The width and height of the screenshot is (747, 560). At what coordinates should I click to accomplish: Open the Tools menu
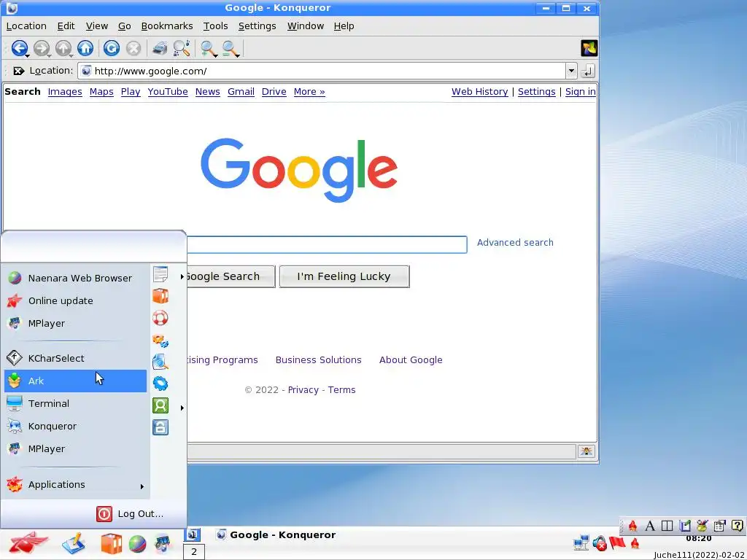point(215,26)
